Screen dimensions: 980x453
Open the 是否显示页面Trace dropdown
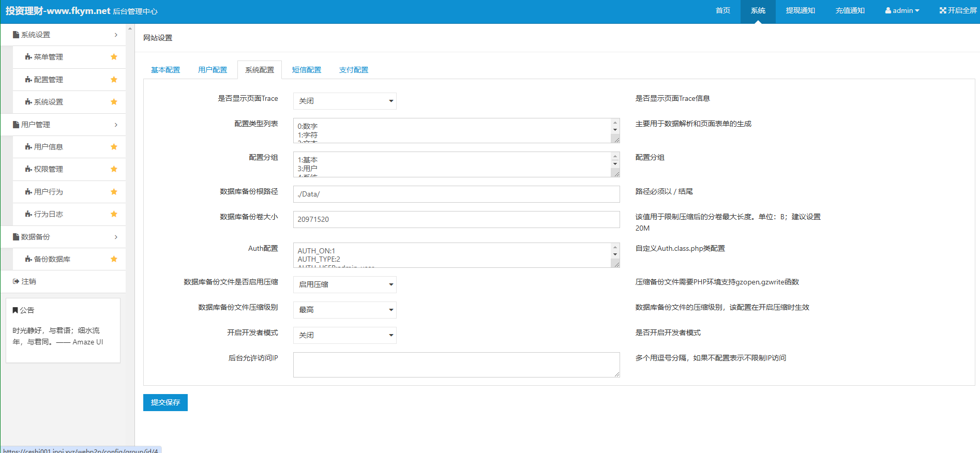pyautogui.click(x=344, y=101)
